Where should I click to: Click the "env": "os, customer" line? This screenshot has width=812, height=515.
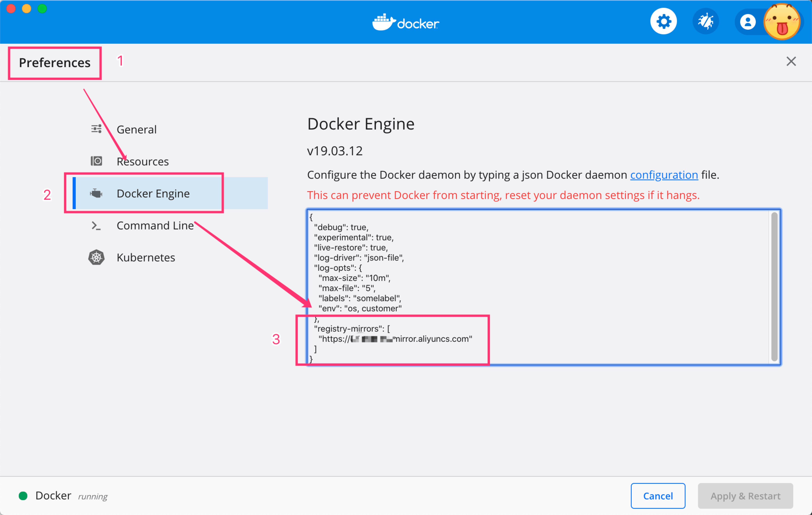tap(360, 308)
